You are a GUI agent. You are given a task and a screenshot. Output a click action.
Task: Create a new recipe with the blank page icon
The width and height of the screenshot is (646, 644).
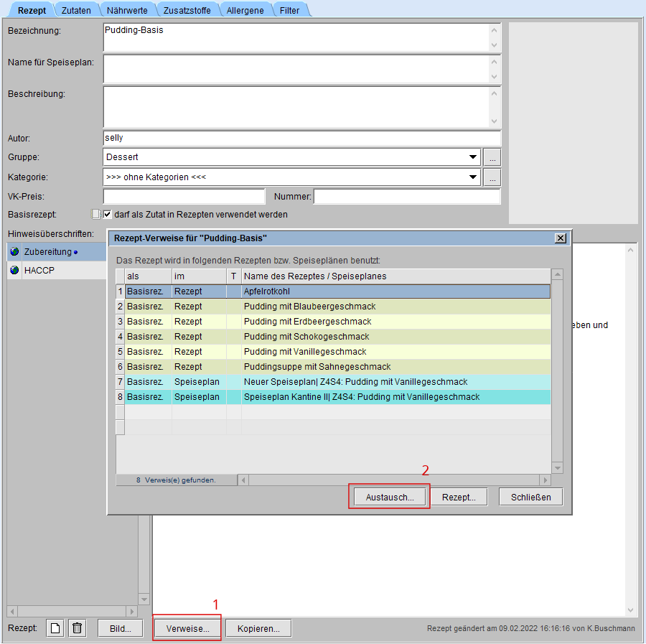[55, 628]
